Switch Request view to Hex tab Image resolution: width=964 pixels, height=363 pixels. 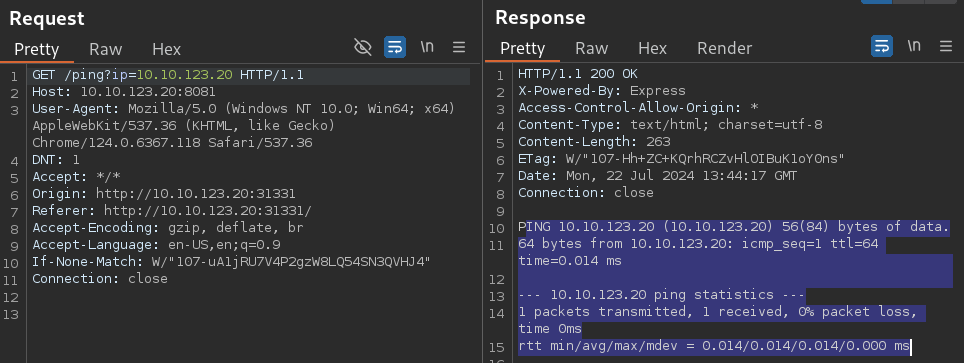[167, 49]
